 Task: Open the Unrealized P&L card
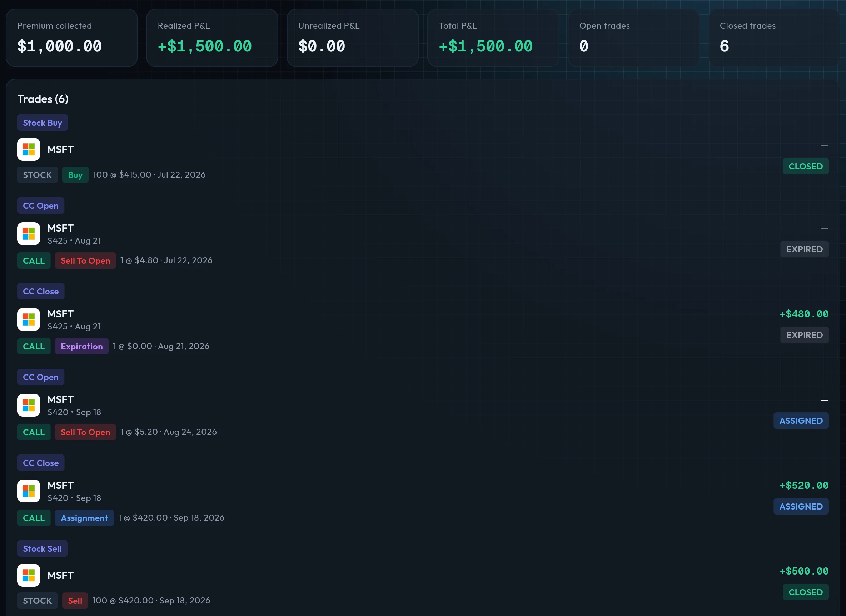(x=353, y=38)
